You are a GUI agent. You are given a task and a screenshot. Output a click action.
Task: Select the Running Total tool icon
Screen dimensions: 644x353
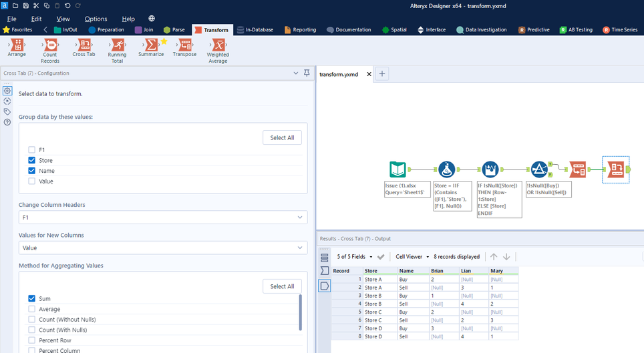[118, 44]
